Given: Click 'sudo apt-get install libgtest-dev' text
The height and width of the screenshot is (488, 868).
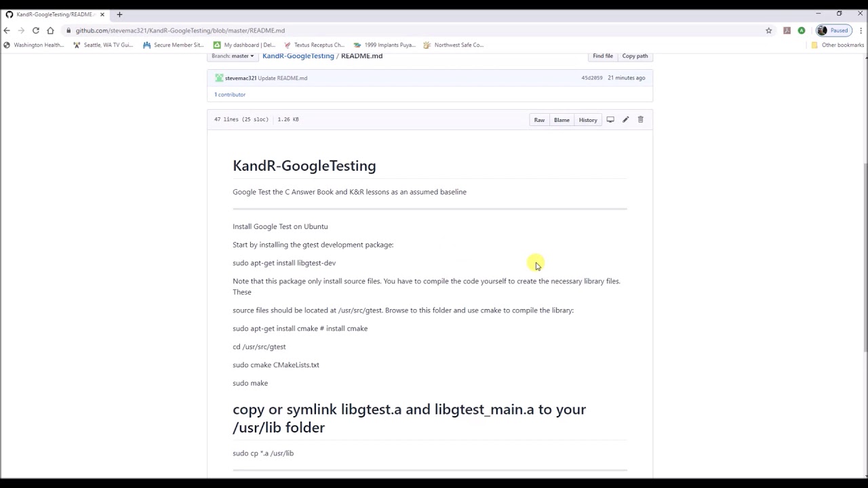Looking at the screenshot, I should click(284, 263).
